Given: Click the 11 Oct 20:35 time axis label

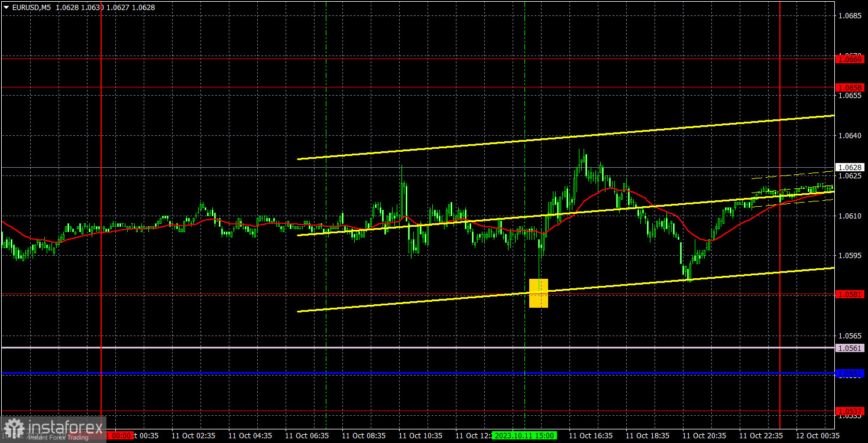Looking at the screenshot, I should pyautogui.click(x=704, y=435).
